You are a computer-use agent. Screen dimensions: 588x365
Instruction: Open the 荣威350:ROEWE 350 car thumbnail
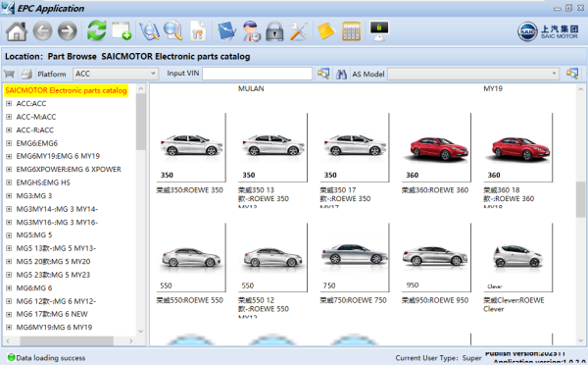coord(191,147)
